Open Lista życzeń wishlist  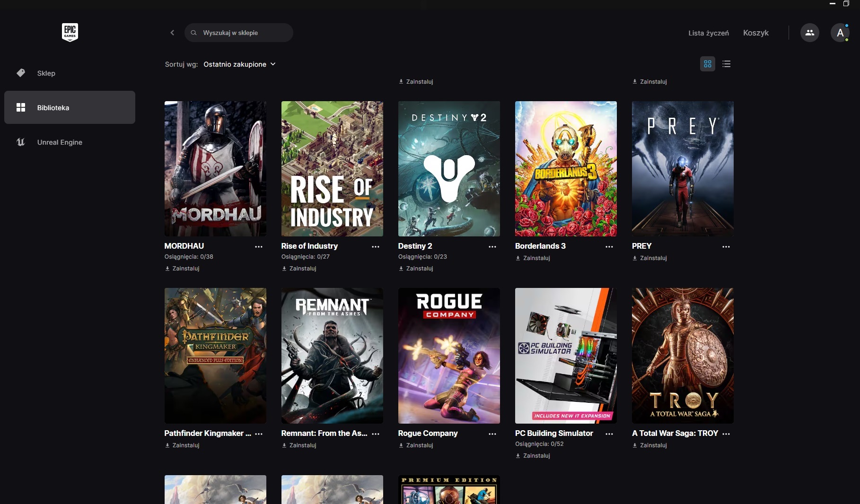(x=708, y=33)
